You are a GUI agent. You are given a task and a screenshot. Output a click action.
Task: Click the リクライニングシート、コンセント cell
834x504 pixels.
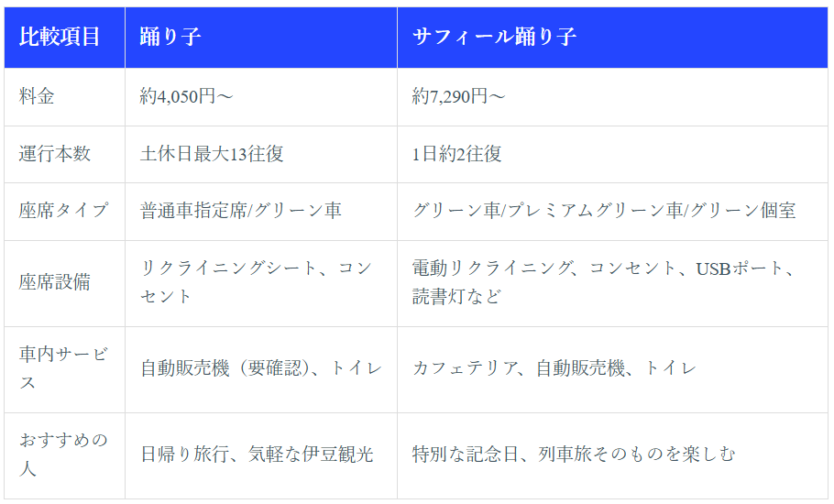tap(256, 282)
